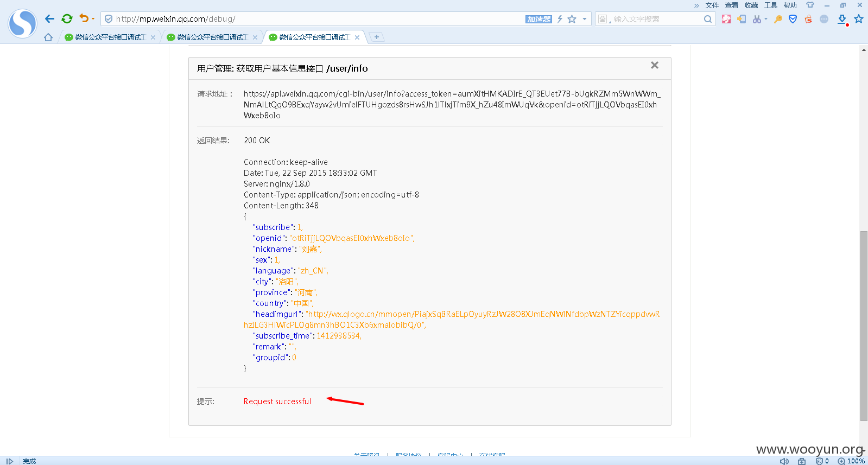Click the 加速器 accelerator badge
The image size is (868, 465).
coord(538,19)
